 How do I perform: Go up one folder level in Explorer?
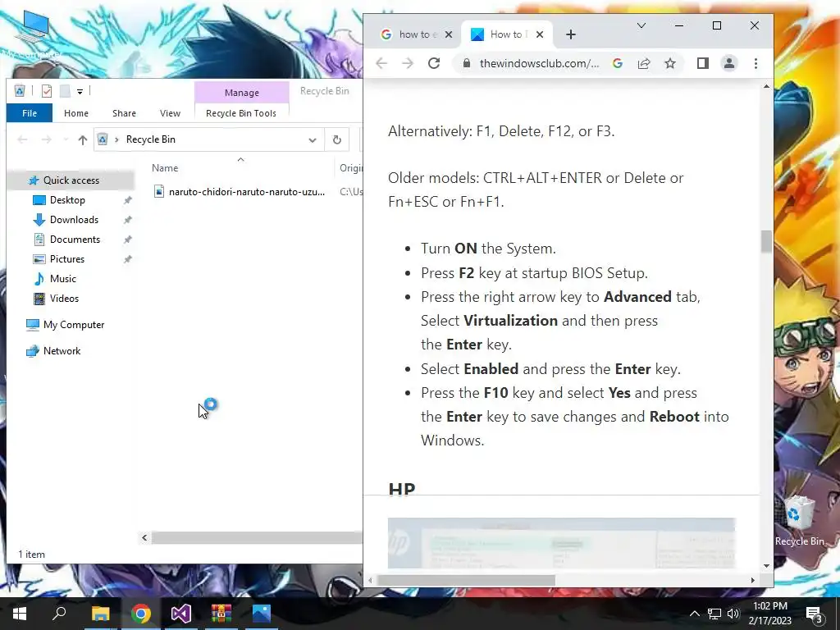82,139
